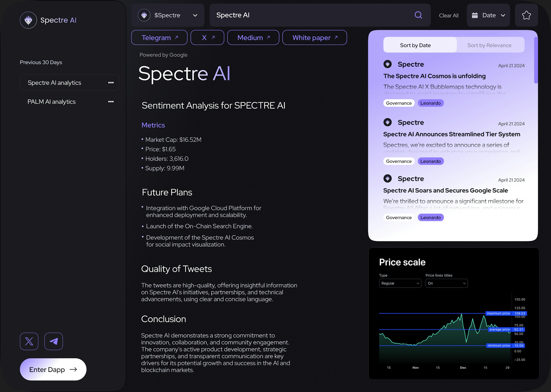Open the Telegram paper plane icon in sidebar
The image size is (551, 392).
(54, 341)
